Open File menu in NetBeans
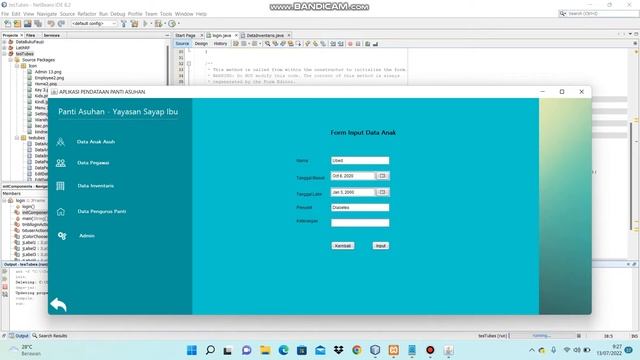This screenshot has height=360, width=640. pyautogui.click(x=5, y=14)
